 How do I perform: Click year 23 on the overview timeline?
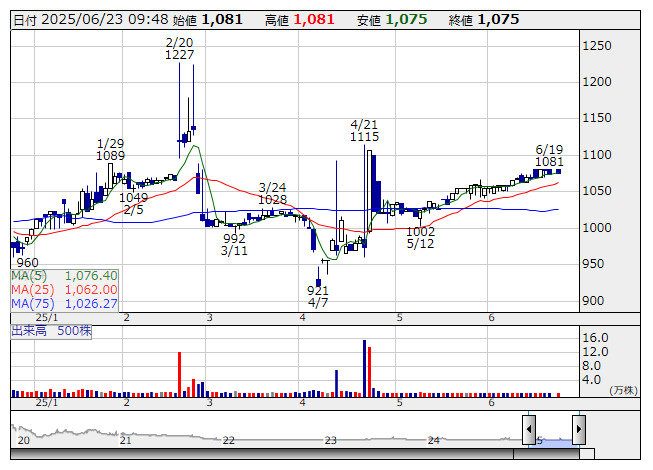pyautogui.click(x=331, y=440)
